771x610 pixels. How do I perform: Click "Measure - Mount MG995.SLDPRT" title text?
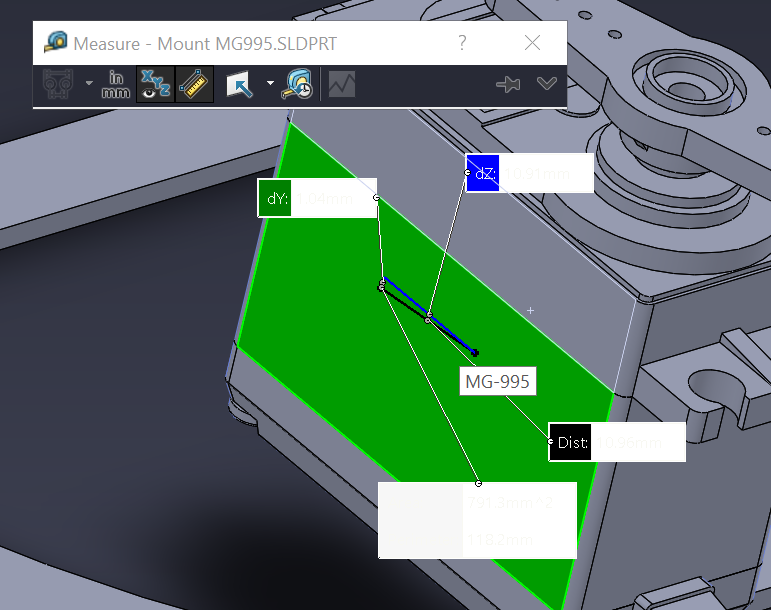[205, 44]
